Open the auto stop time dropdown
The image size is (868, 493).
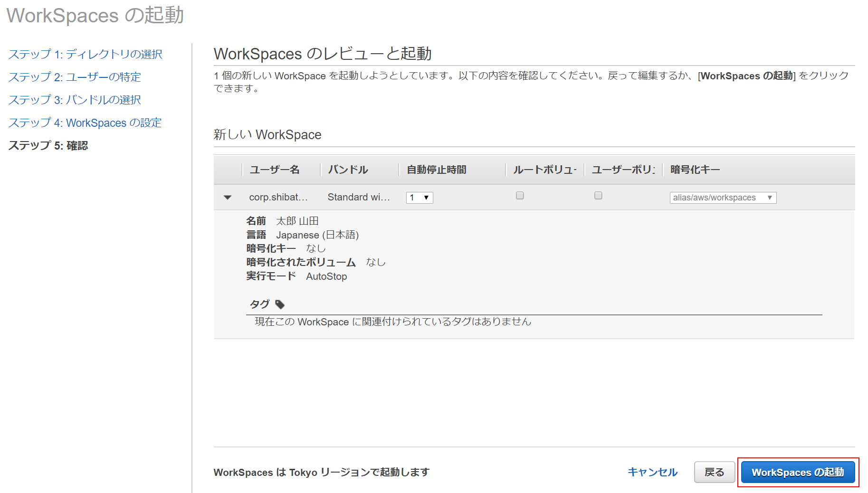point(419,198)
